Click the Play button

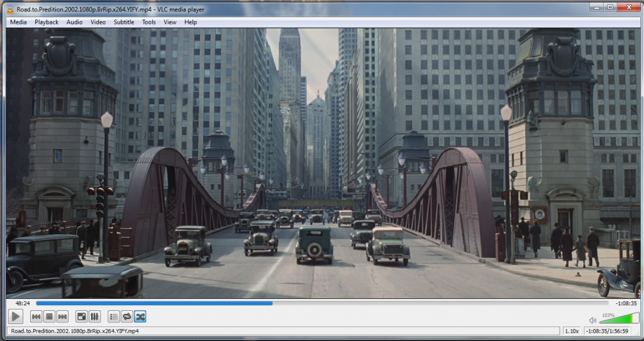16,317
